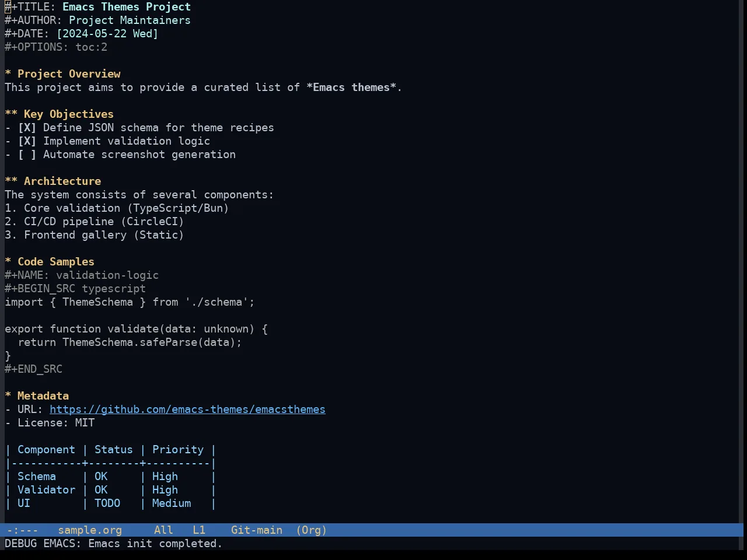This screenshot has height=560, width=747.
Task: Click the OK status in Schema row
Action: 101,477
